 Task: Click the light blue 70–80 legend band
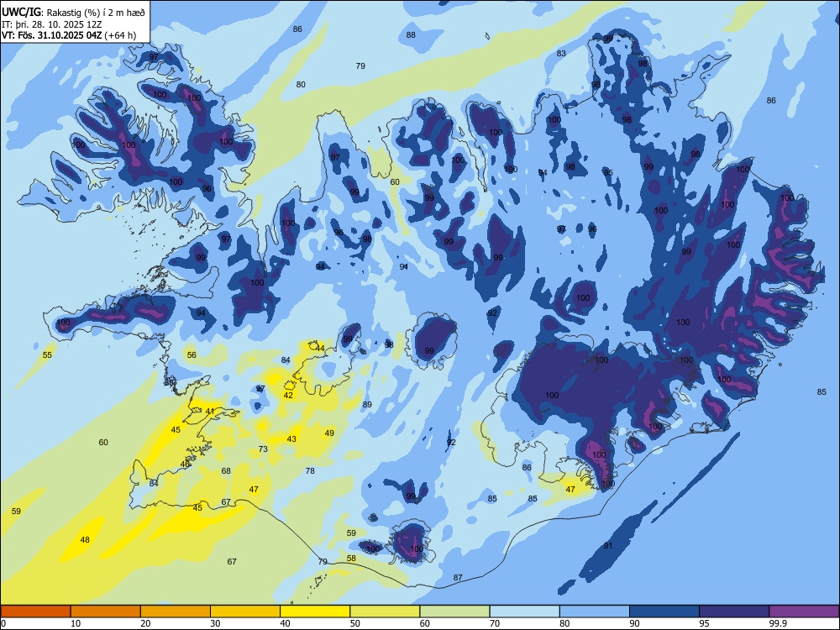click(x=524, y=612)
